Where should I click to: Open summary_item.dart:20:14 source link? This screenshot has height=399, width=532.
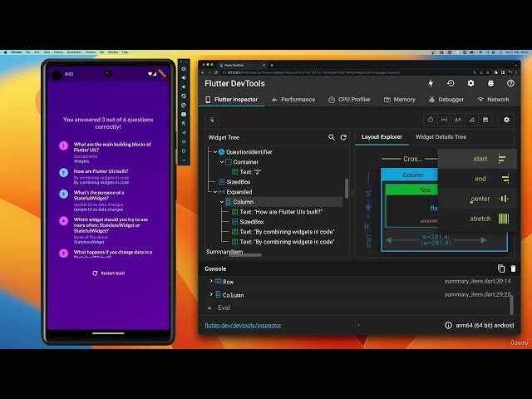pyautogui.click(x=477, y=281)
